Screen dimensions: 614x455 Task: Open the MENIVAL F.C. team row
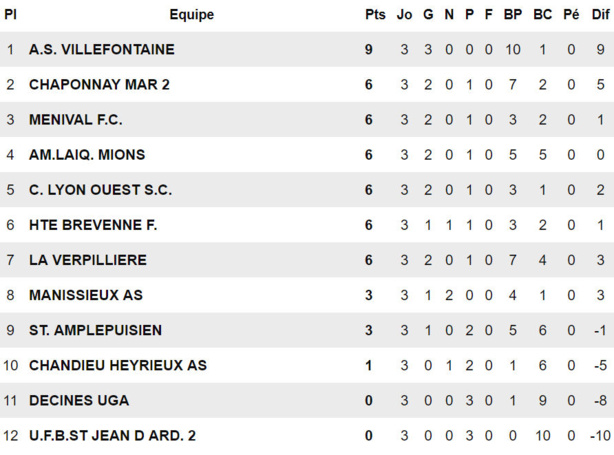click(75, 120)
